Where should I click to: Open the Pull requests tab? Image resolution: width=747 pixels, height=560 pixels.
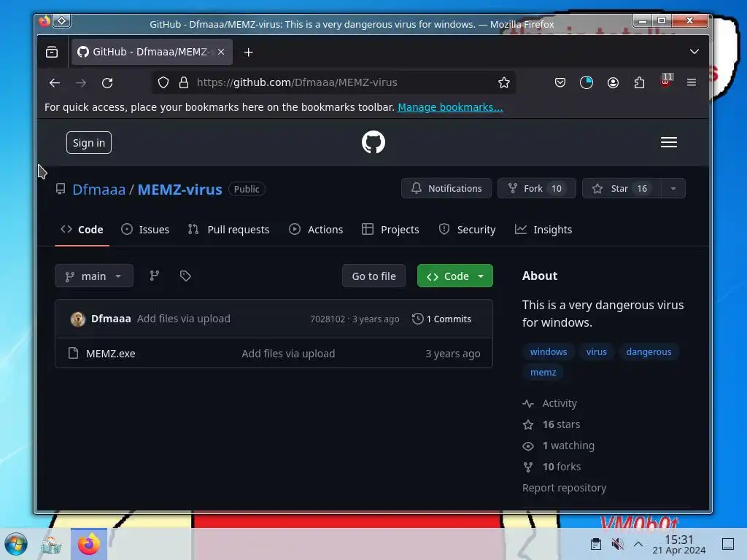[228, 230]
